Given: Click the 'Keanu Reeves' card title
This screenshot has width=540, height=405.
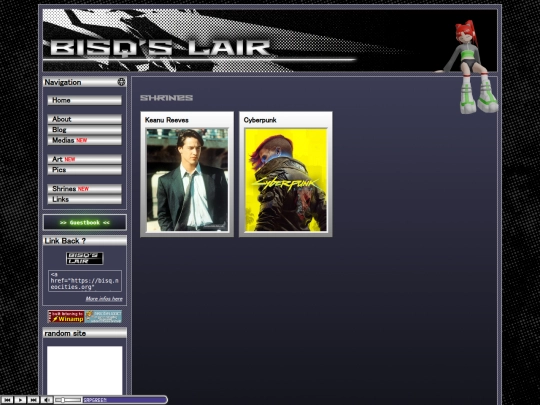Looking at the screenshot, I should (167, 120).
